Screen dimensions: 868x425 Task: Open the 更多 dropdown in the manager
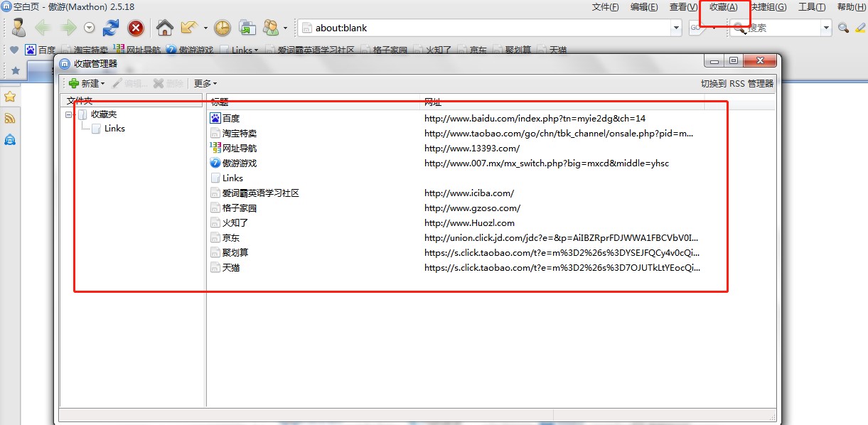205,83
